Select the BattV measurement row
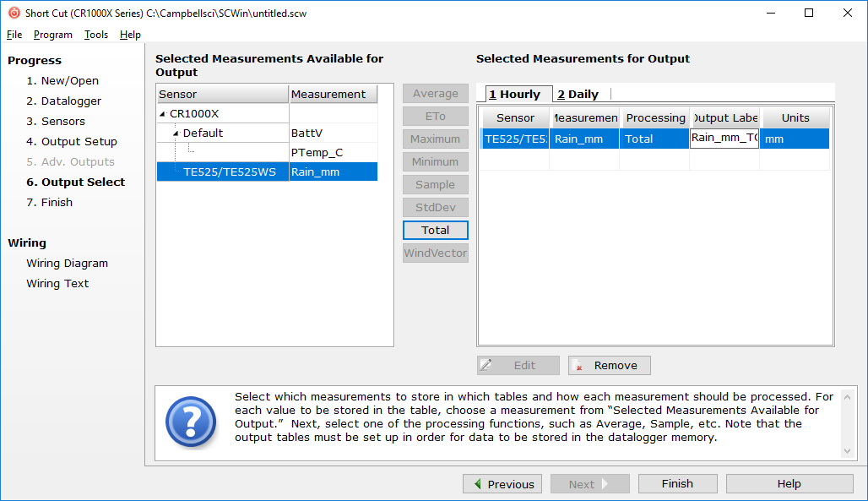The width and height of the screenshot is (868, 501). 321,133
